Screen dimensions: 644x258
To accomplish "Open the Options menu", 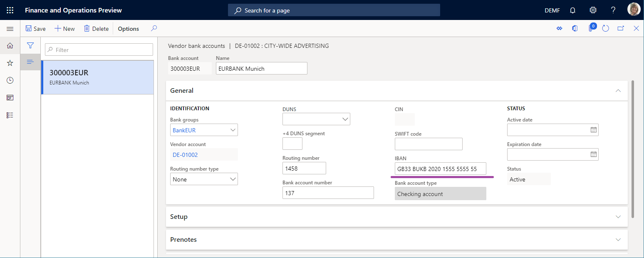I will click(128, 28).
